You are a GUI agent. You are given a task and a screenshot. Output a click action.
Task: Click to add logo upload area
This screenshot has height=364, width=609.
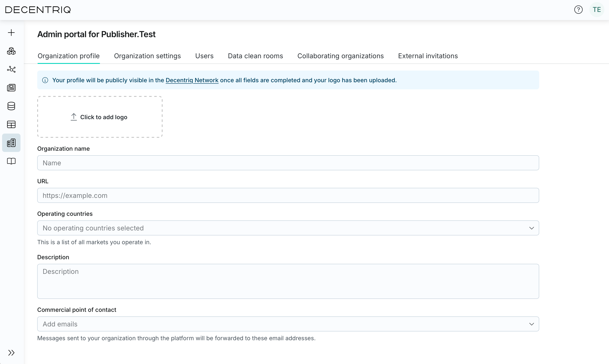(x=100, y=117)
